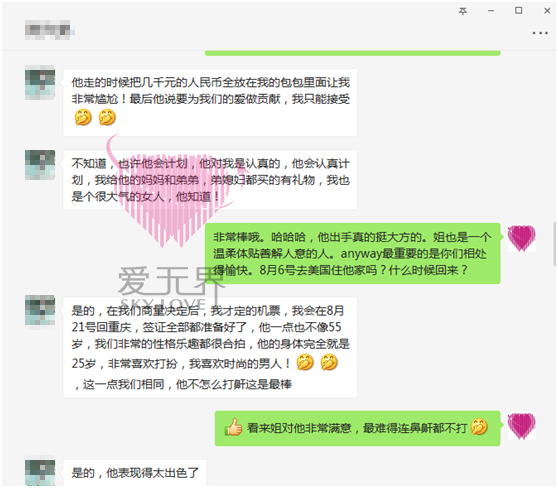This screenshot has width=558, height=488.
Task: Click the contact avatar beside the '他表现得太出色了' message
Action: [40, 472]
